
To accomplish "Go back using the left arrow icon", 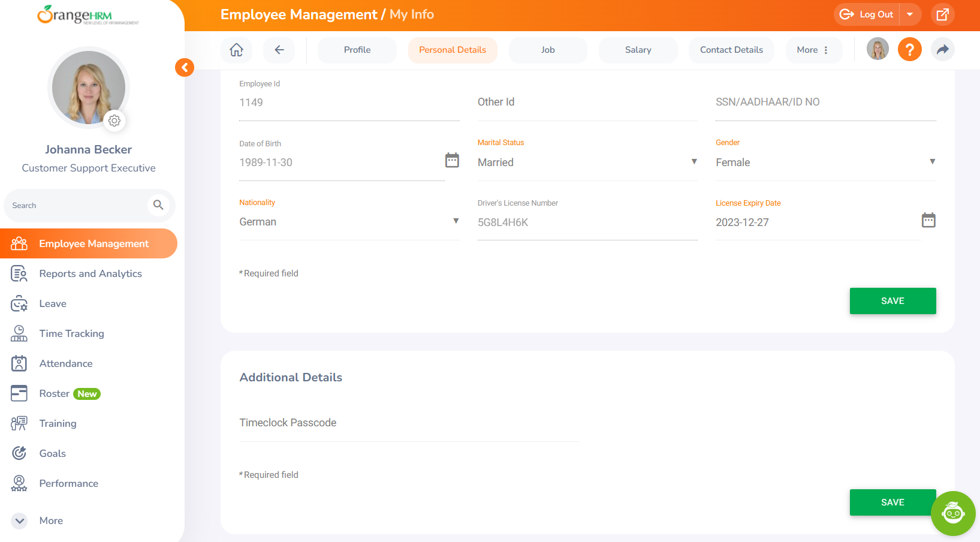I will point(279,50).
